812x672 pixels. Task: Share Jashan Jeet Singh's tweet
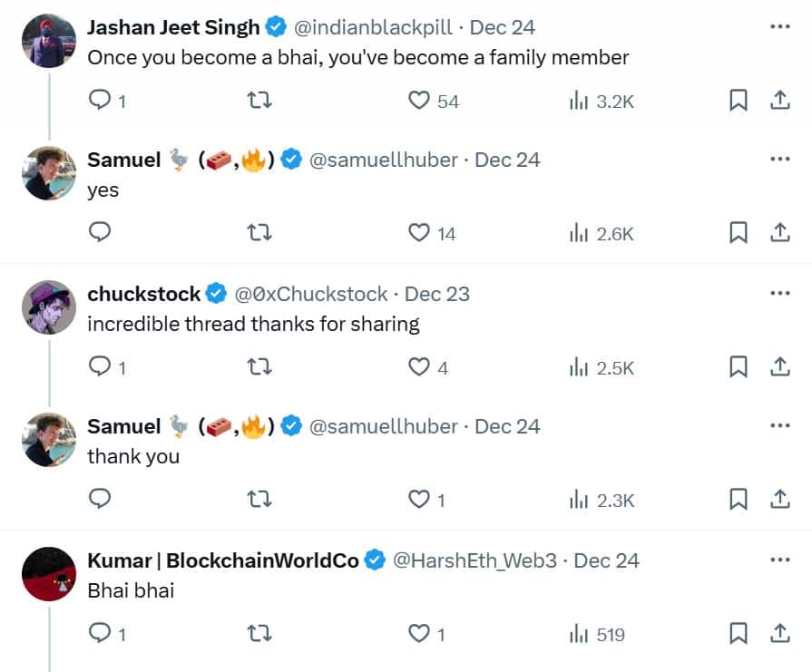(x=779, y=101)
